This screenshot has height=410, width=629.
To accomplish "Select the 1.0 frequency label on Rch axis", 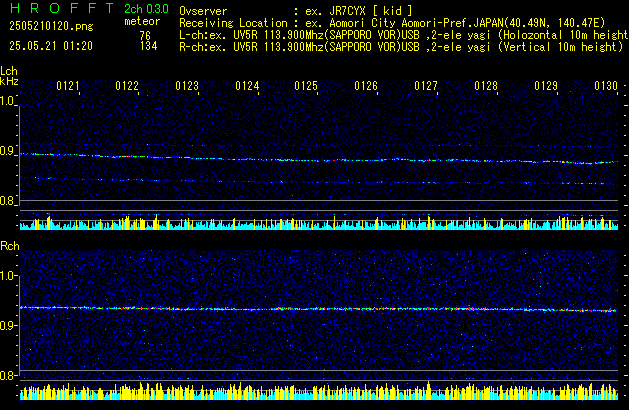I will pos(8,276).
